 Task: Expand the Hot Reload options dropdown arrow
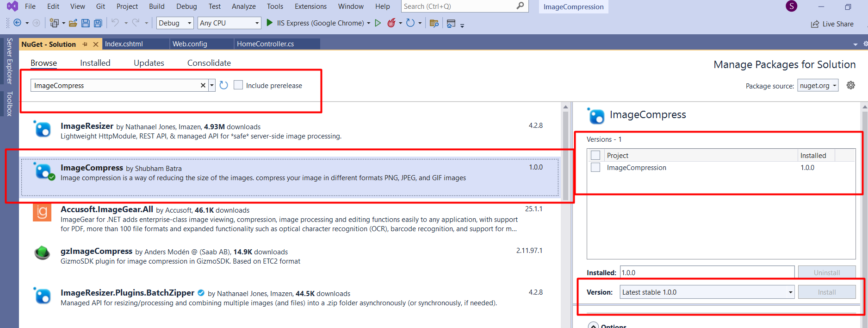click(x=400, y=23)
